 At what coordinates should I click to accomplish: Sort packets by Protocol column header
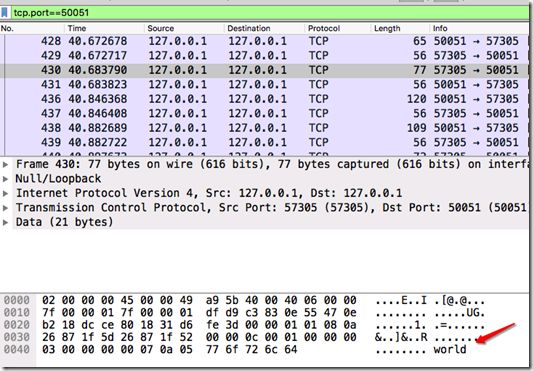click(x=338, y=28)
